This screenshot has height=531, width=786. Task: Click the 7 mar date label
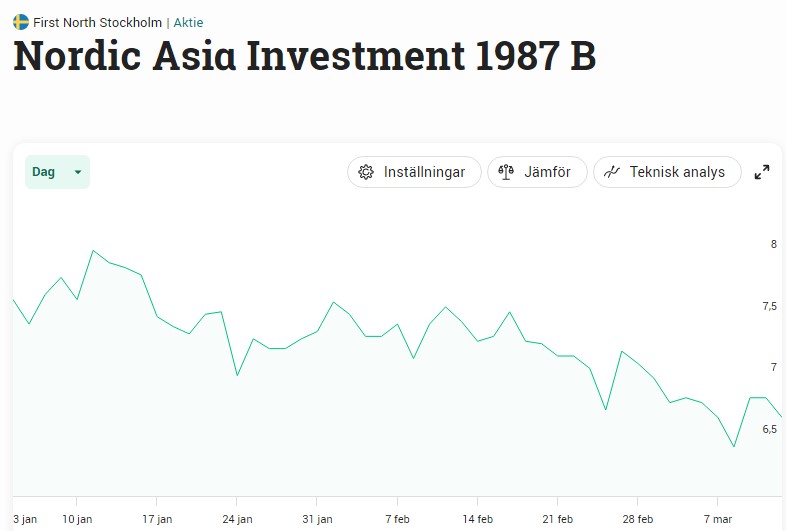717,519
